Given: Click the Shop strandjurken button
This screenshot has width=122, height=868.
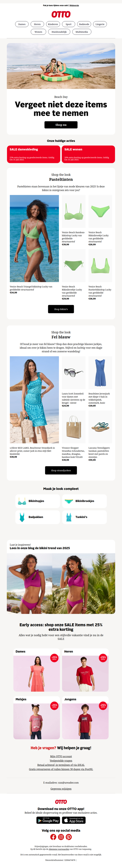Looking at the screenshot, I should (61, 470).
